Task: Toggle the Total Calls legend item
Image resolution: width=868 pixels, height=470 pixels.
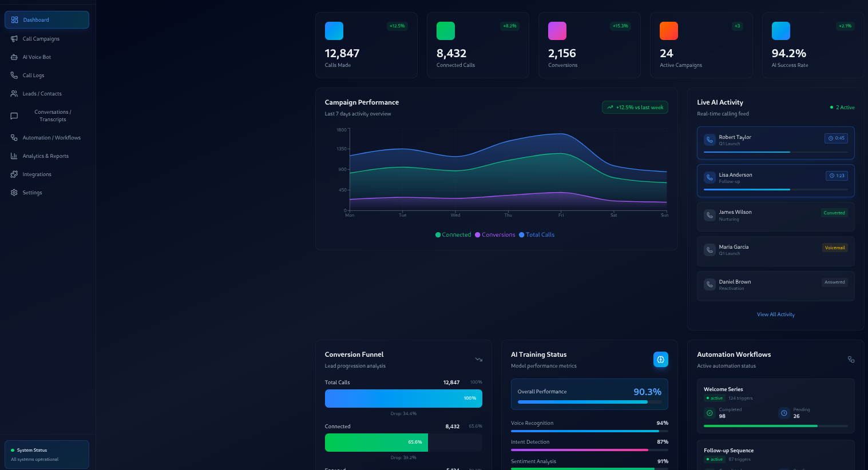Action: 536,234
